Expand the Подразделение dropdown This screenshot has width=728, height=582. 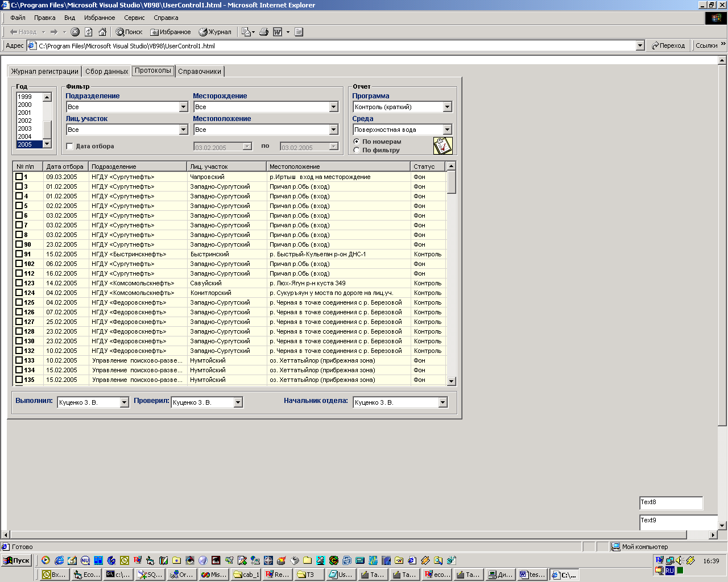coord(183,107)
